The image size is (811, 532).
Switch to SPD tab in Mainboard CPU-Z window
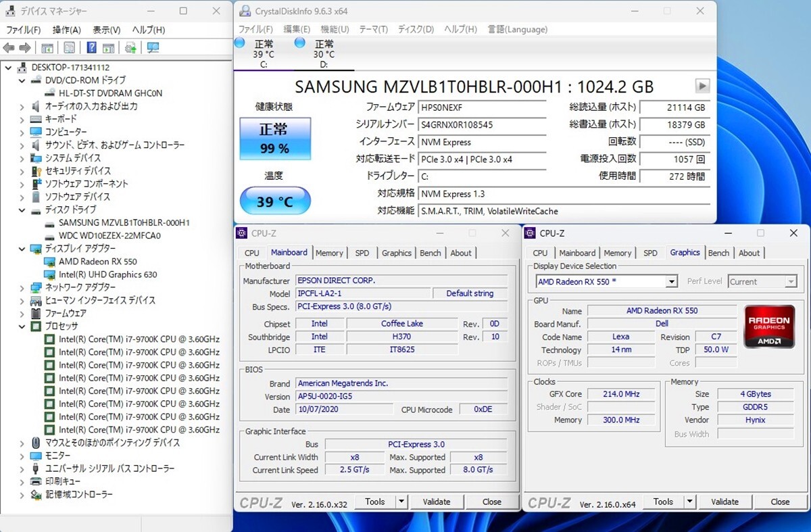coord(362,253)
